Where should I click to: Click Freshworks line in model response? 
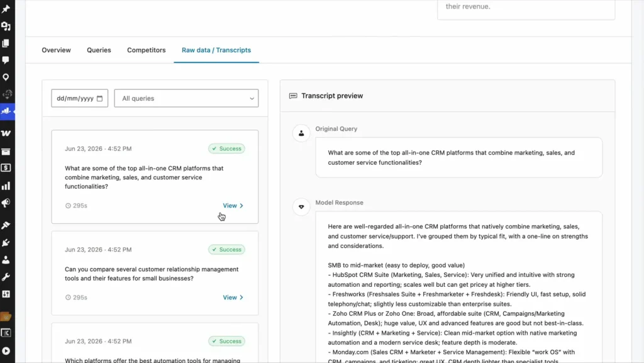coord(457,299)
